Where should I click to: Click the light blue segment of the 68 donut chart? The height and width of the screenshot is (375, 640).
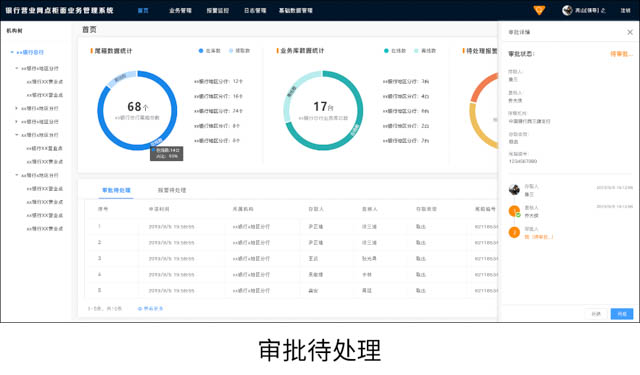(x=122, y=79)
